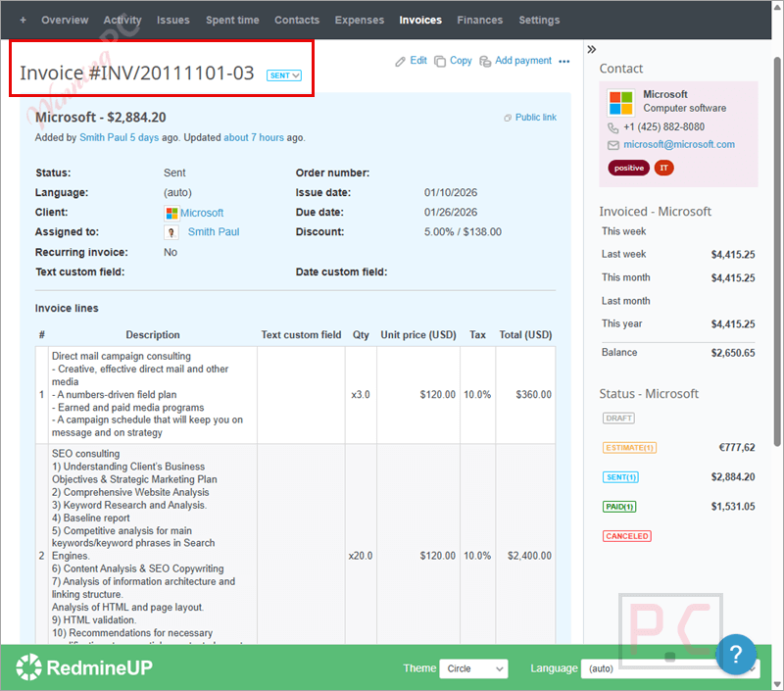
Task: Click the 'Direct mail campaign consulting' description
Action: coord(122,356)
